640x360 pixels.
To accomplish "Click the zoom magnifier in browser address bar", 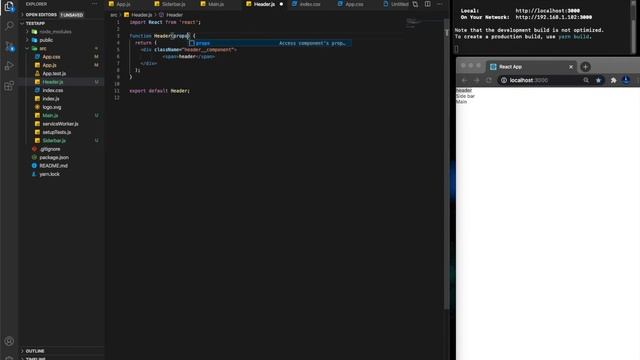I will 586,80.
